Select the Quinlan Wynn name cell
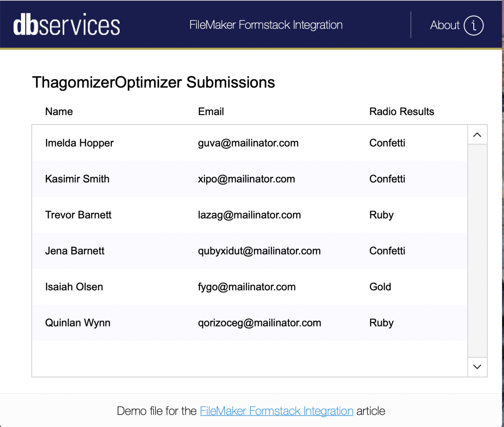Screen dimensions: 504x427 pos(78,323)
